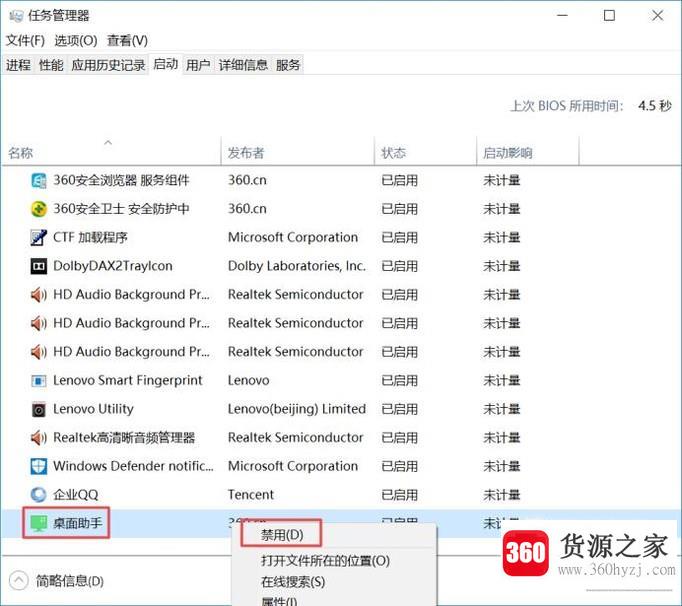The image size is (682, 606).
Task: Select the 360安全浏览器 服务组件 row name
Action: (x=121, y=180)
